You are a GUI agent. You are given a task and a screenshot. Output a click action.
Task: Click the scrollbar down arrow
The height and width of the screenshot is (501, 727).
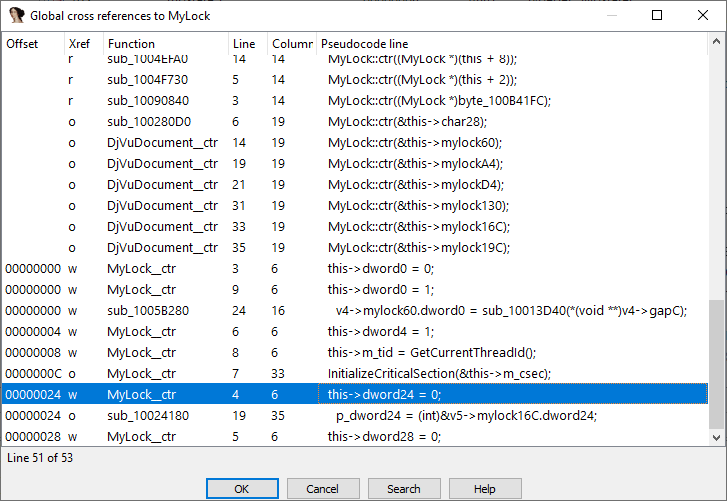(716, 437)
